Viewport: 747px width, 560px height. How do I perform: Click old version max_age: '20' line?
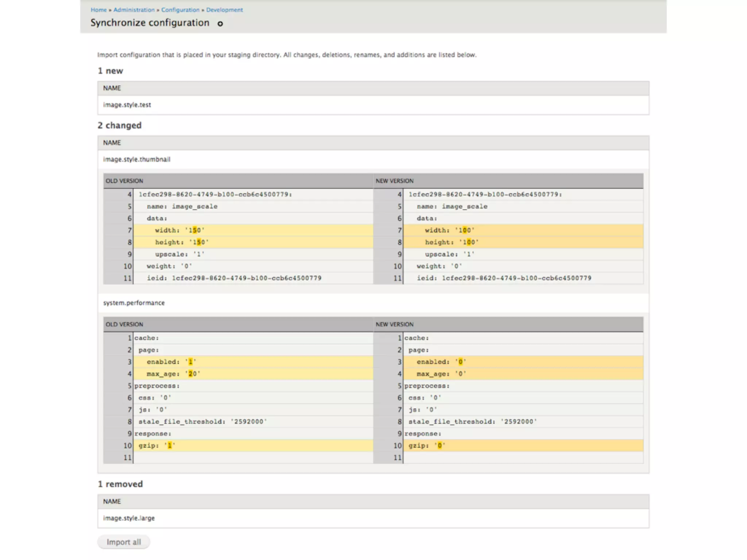tap(253, 374)
